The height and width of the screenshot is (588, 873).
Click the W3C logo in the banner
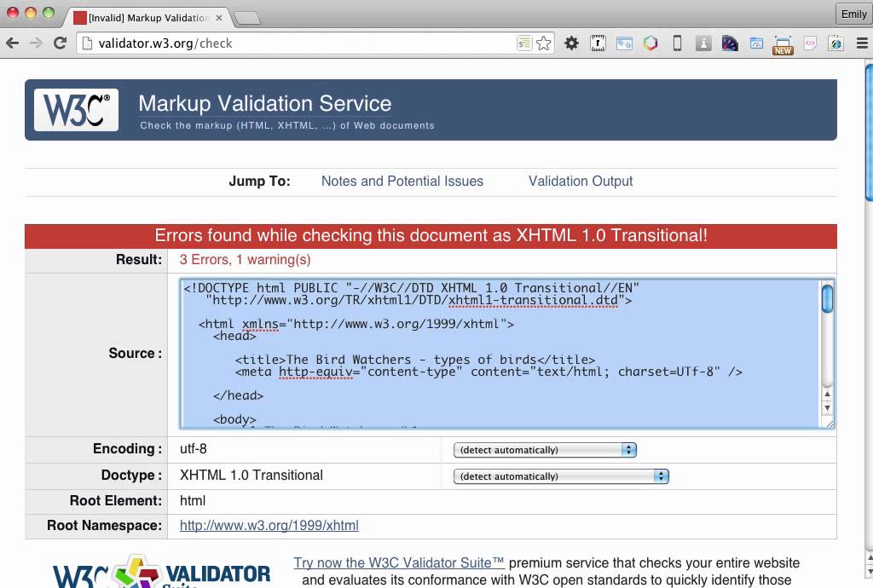(x=76, y=110)
